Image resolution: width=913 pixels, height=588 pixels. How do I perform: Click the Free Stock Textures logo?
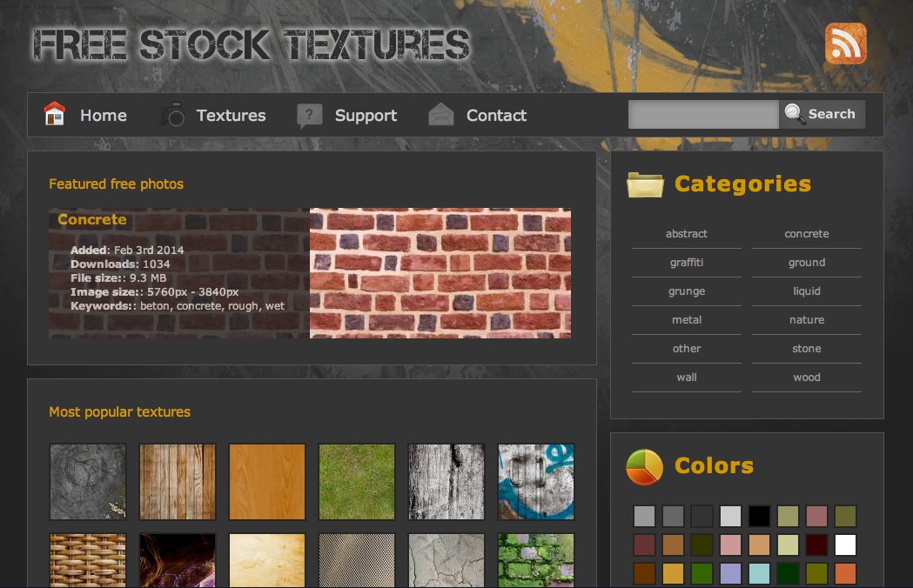(x=251, y=44)
